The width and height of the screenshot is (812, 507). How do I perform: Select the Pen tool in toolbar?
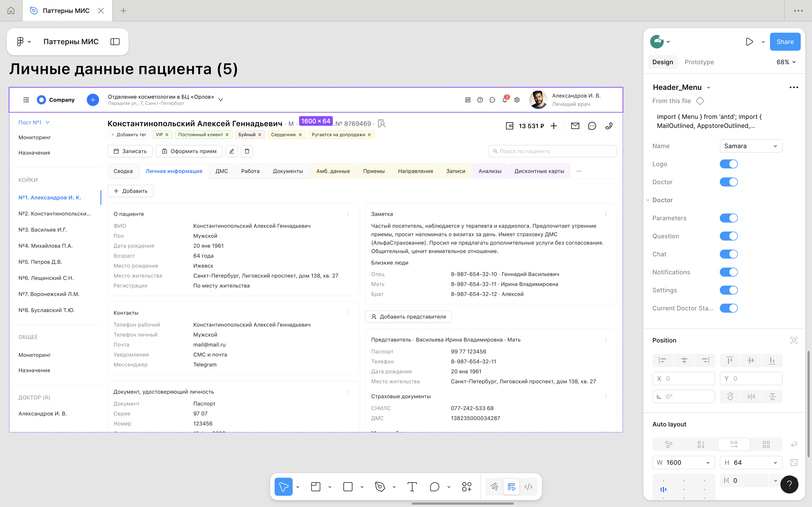pyautogui.click(x=380, y=486)
